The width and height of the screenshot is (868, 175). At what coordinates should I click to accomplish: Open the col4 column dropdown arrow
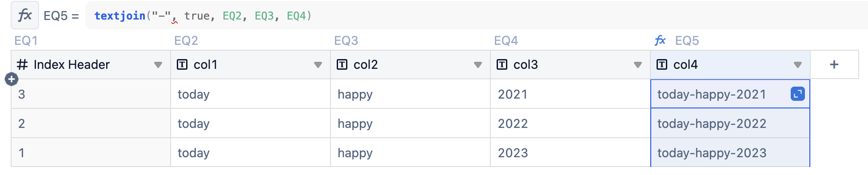(x=797, y=65)
